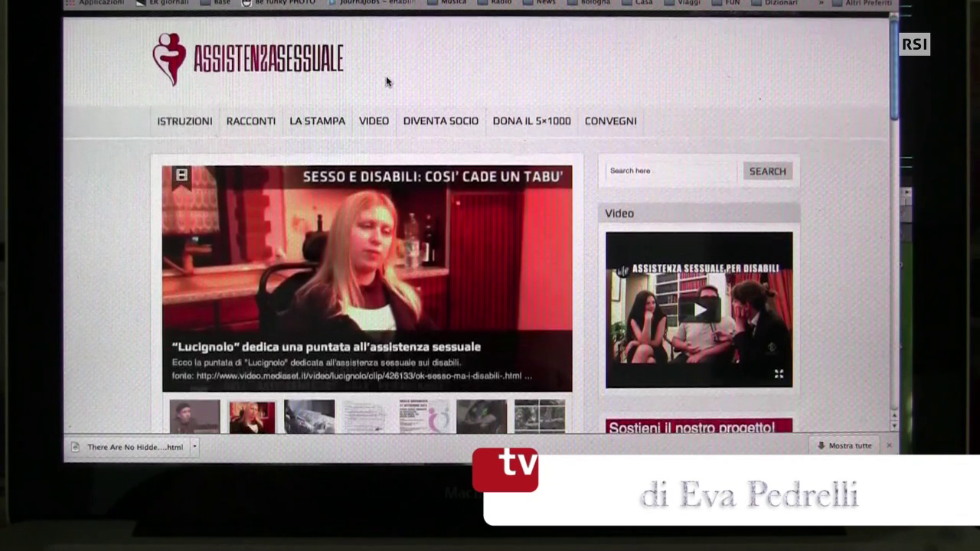Click the SEARCH button
The width and height of the screenshot is (980, 551).
pyautogui.click(x=767, y=171)
